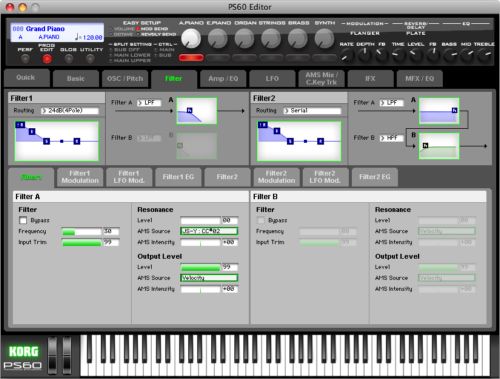Open Filter1 Filter A type LPF dropdown
Image resolution: width=500 pixels, height=379 pixels.
tap(149, 103)
